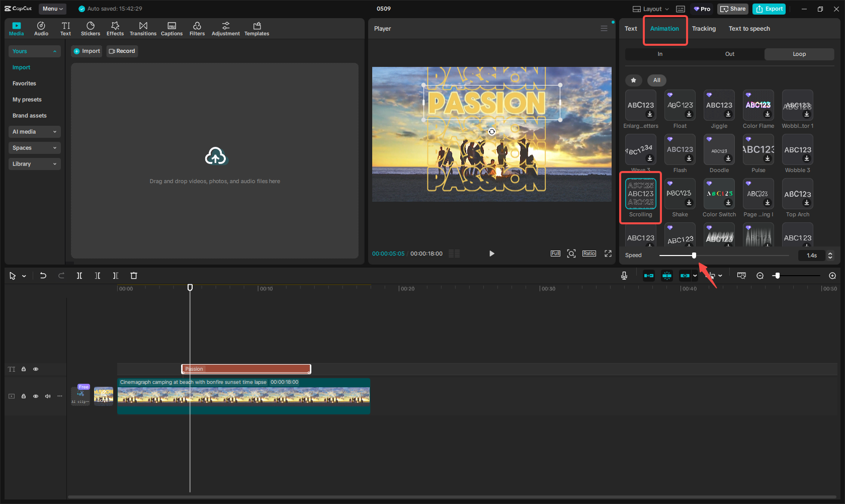This screenshot has height=504, width=845.
Task: Click the animation Speed slider handle
Action: [694, 256]
